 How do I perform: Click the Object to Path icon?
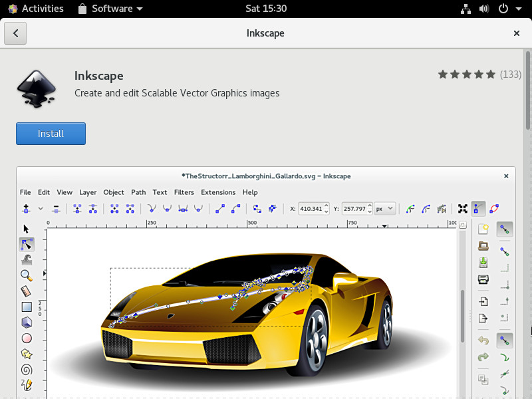[257, 209]
